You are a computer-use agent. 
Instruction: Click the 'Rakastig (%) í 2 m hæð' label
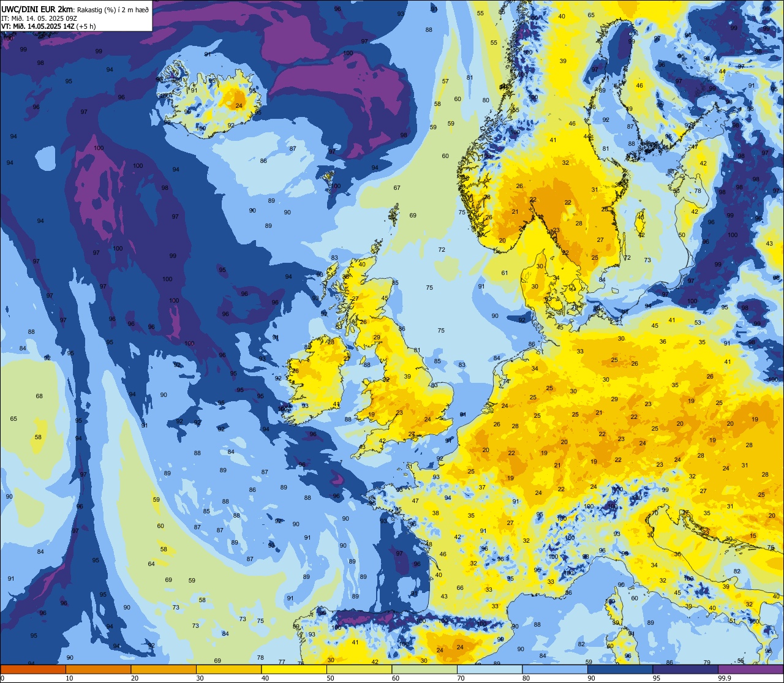tap(113, 9)
